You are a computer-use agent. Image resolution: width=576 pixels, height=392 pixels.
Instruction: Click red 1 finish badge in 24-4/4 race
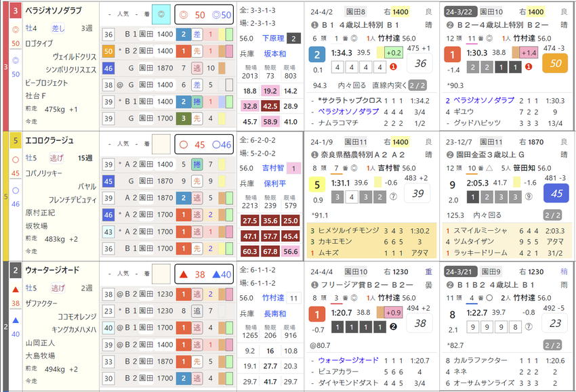317,314
